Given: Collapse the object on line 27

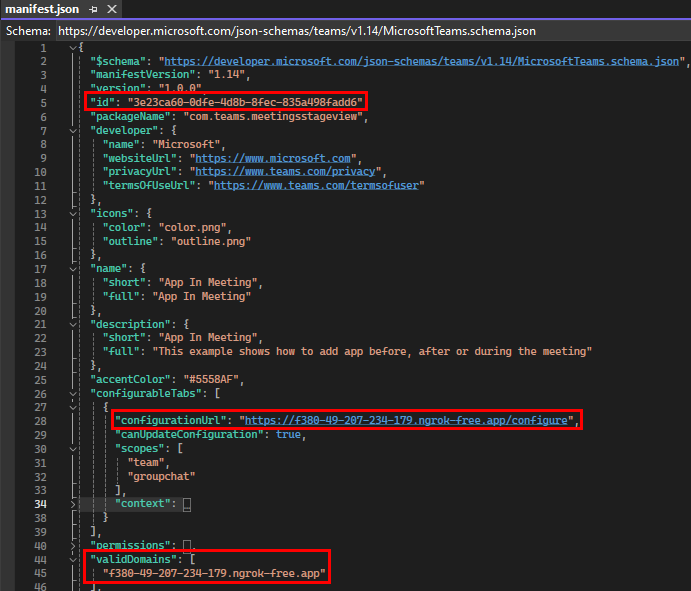Looking at the screenshot, I should [x=73, y=407].
